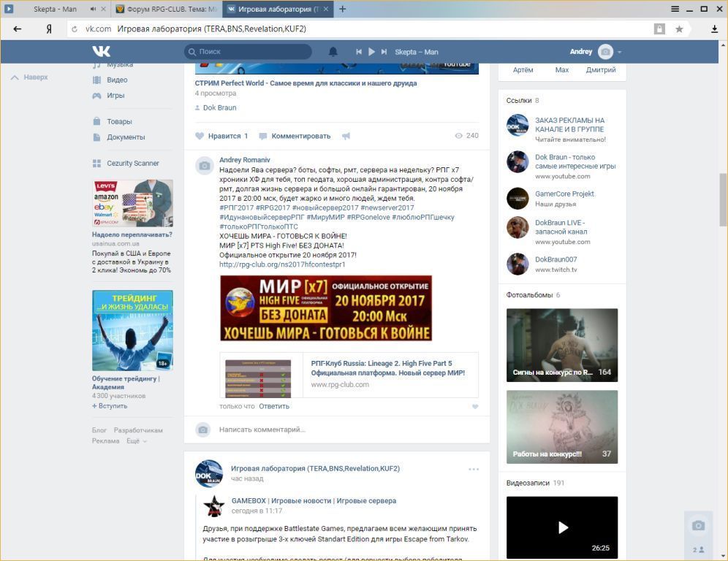This screenshot has height=561, width=728.
Task: Click the Andrey profile avatar in header
Action: pos(605,52)
